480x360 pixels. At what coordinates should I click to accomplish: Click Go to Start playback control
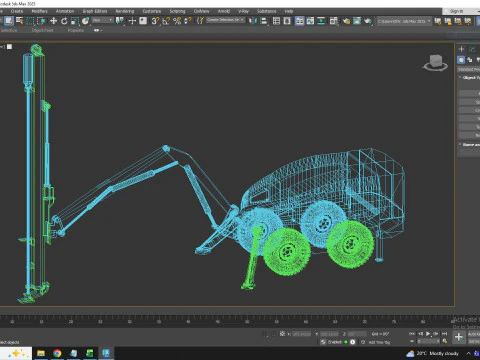412,334
